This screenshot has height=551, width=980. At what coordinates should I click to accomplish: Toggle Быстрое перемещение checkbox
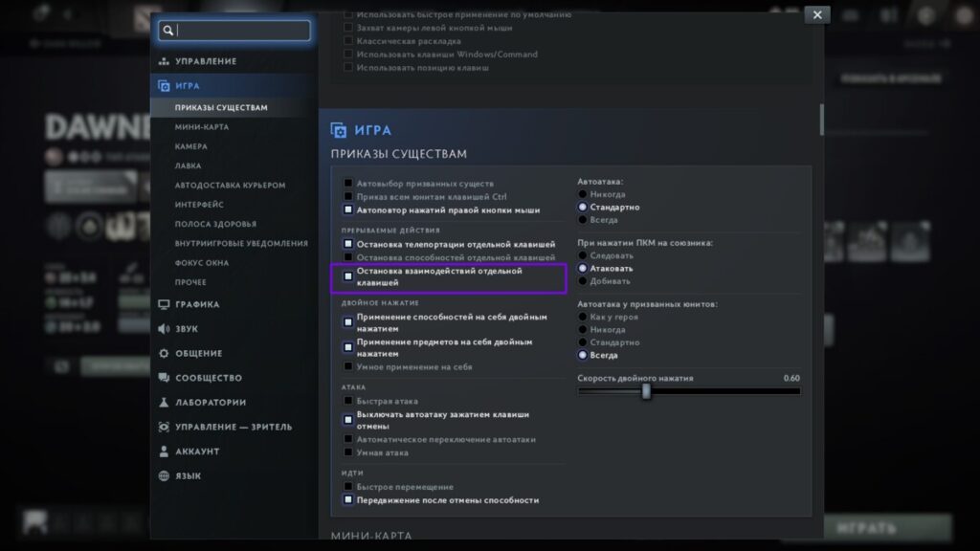(x=348, y=486)
